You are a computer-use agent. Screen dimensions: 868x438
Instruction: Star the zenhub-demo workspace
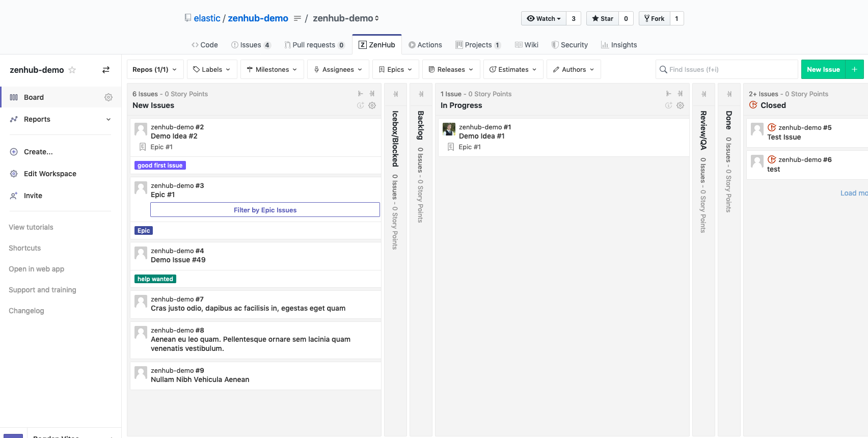[x=72, y=70]
